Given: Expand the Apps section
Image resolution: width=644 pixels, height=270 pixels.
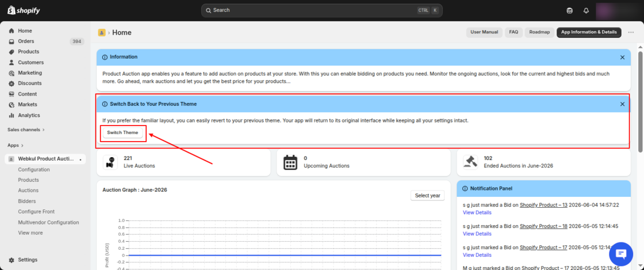Looking at the screenshot, I should click(x=16, y=145).
